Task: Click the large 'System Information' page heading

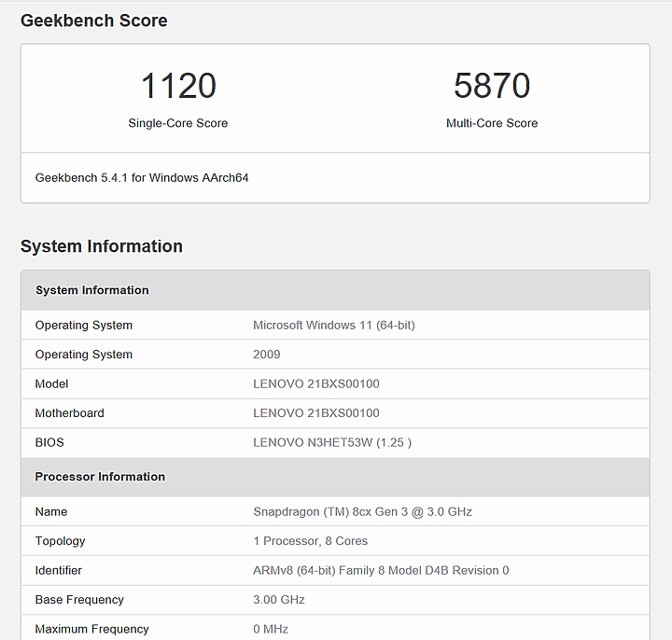Action: (x=102, y=246)
